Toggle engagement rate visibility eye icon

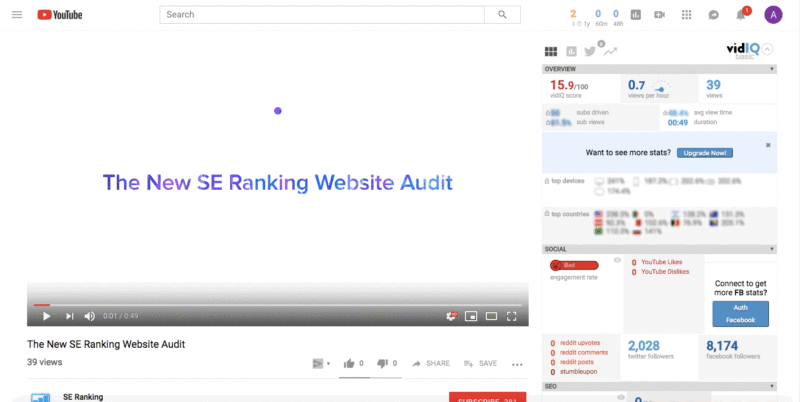click(x=617, y=260)
